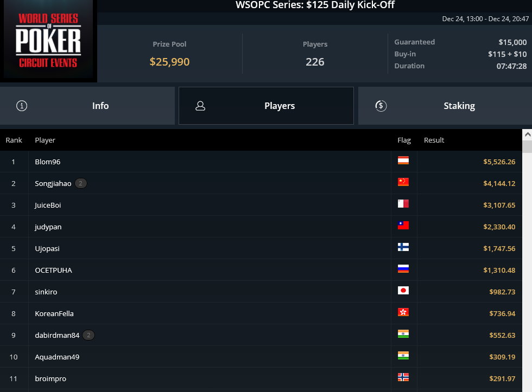Viewport: 532px width, 392px height.
Task: Click the Staking dollar icon
Action: coord(381,106)
